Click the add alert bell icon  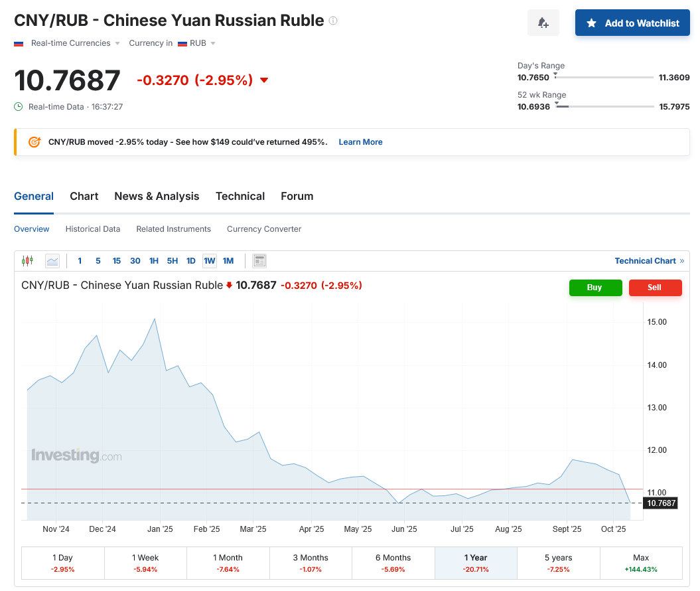(543, 23)
